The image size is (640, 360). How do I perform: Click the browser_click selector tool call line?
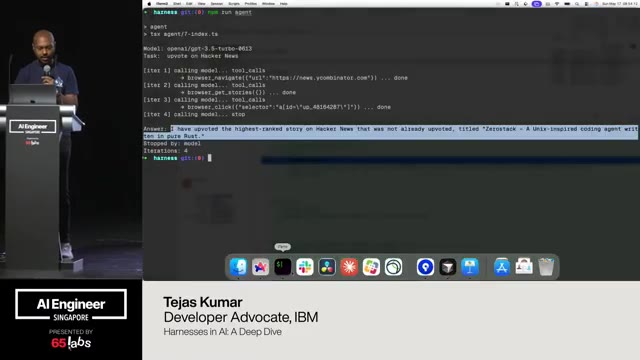click(x=286, y=107)
